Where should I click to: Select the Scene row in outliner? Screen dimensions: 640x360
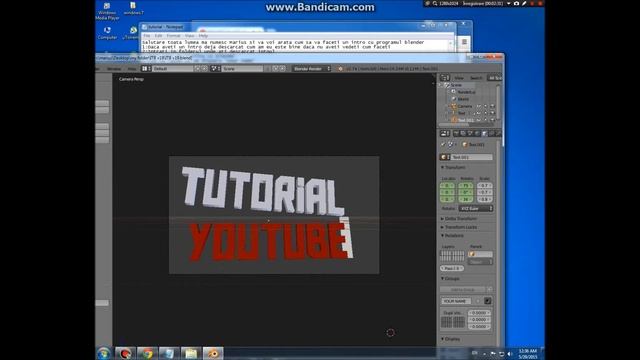tap(456, 85)
